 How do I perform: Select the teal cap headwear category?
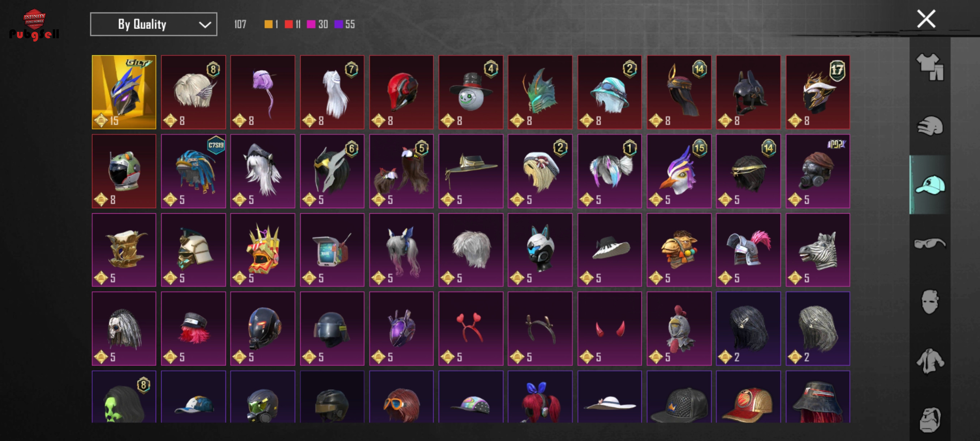point(930,185)
